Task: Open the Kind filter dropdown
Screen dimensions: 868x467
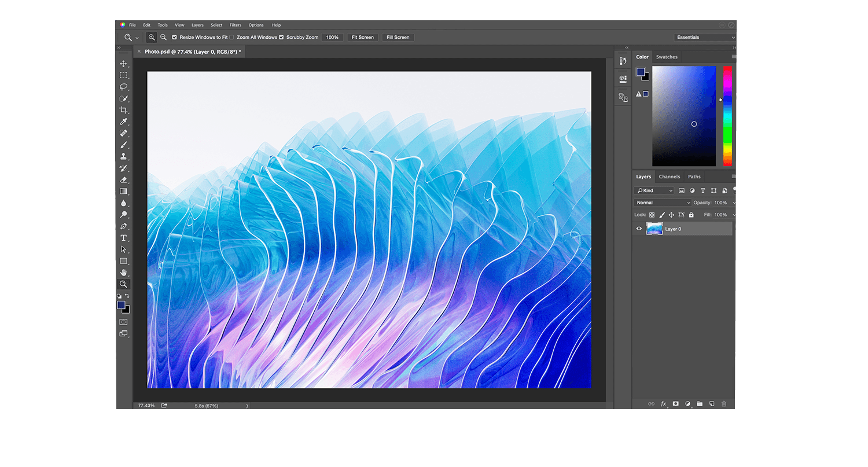Action: click(x=654, y=190)
